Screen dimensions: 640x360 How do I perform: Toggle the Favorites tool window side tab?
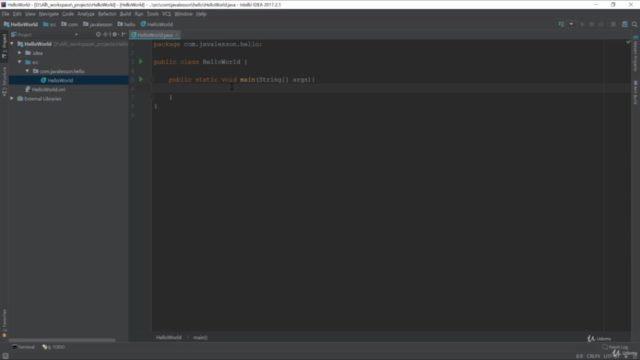4,323
